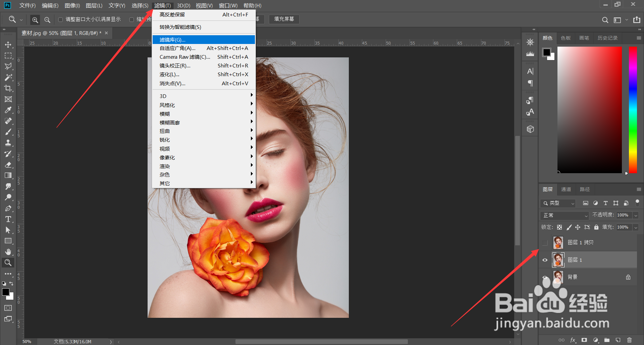Open the 正常 blend mode dropdown

565,215
